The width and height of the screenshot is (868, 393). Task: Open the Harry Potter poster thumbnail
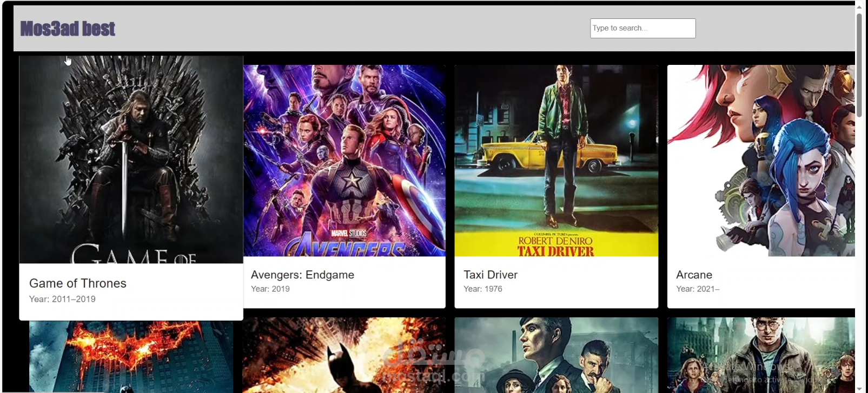click(761, 355)
